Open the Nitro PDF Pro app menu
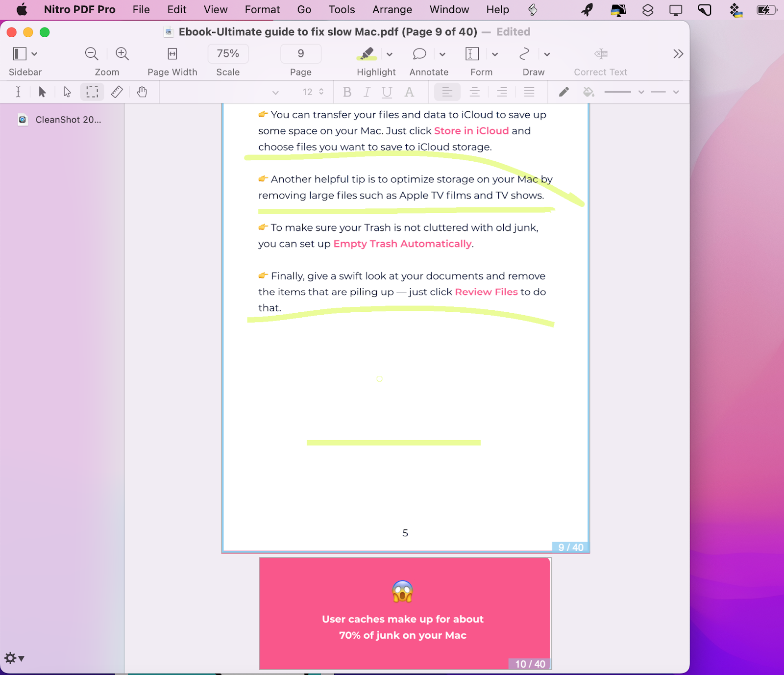The width and height of the screenshot is (784, 675). (80, 10)
